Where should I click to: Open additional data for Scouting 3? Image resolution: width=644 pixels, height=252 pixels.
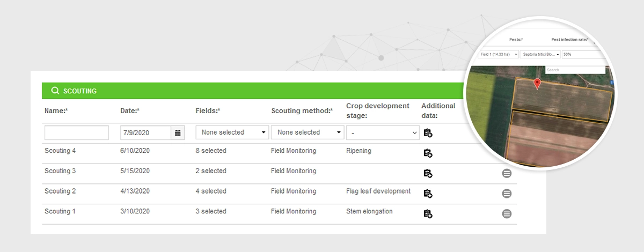428,173
